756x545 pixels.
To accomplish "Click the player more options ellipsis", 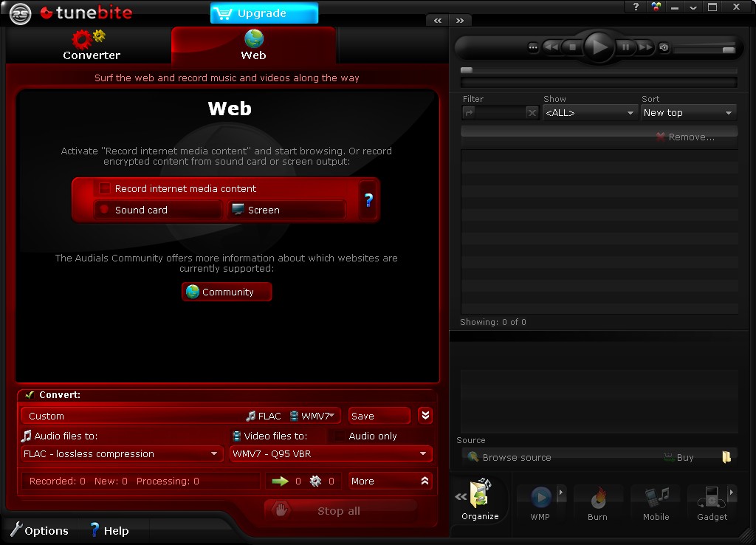I will coord(533,47).
